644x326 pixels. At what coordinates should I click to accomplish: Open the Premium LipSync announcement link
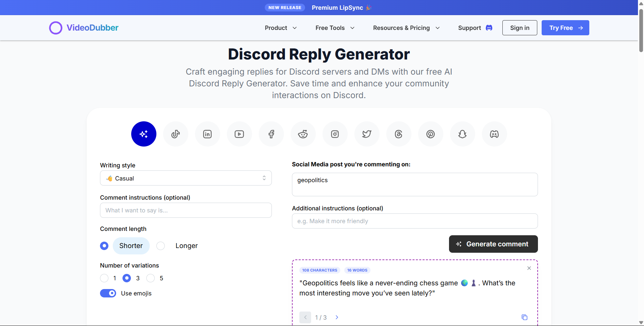[342, 8]
